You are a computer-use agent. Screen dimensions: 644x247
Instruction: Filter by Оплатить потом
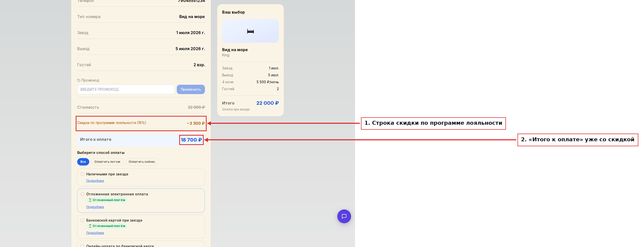(x=107, y=162)
